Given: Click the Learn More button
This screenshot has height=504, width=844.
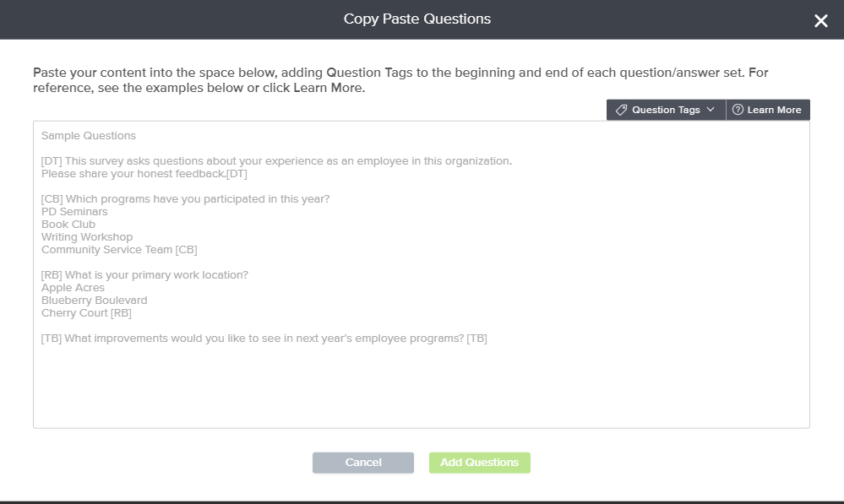Looking at the screenshot, I should point(768,110).
